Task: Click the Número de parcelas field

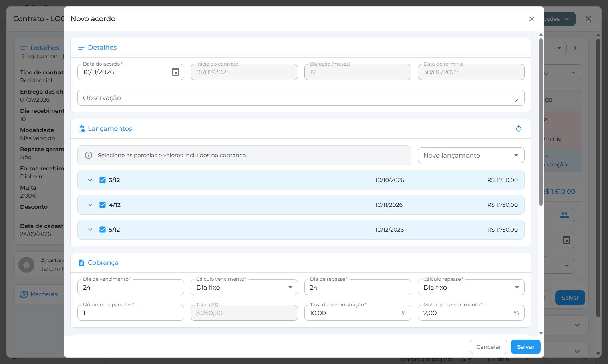Action: pos(131,313)
